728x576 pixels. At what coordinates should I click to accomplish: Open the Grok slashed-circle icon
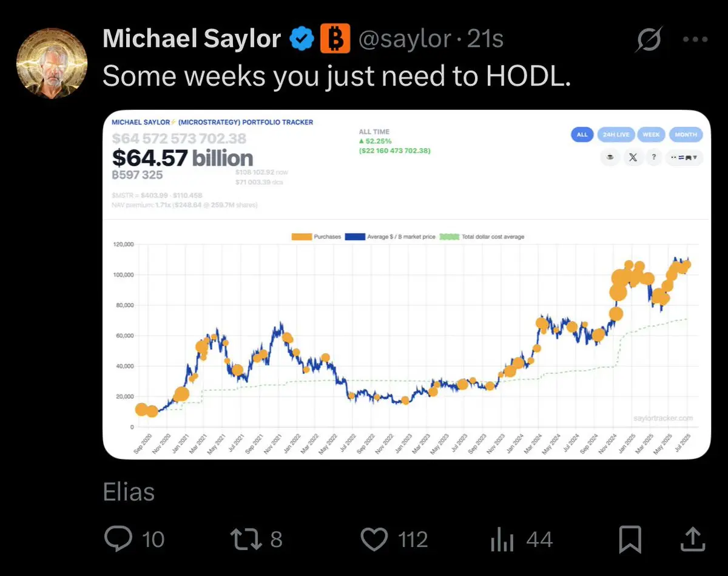coord(649,40)
